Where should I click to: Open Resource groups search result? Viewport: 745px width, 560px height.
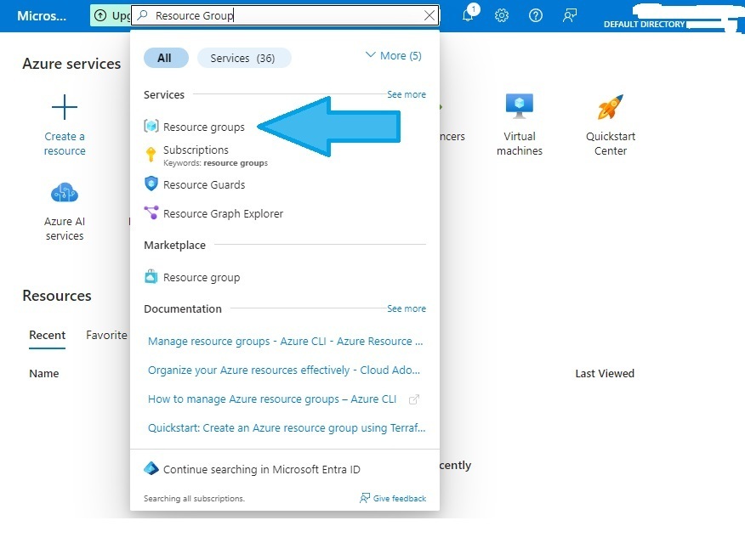tap(204, 127)
